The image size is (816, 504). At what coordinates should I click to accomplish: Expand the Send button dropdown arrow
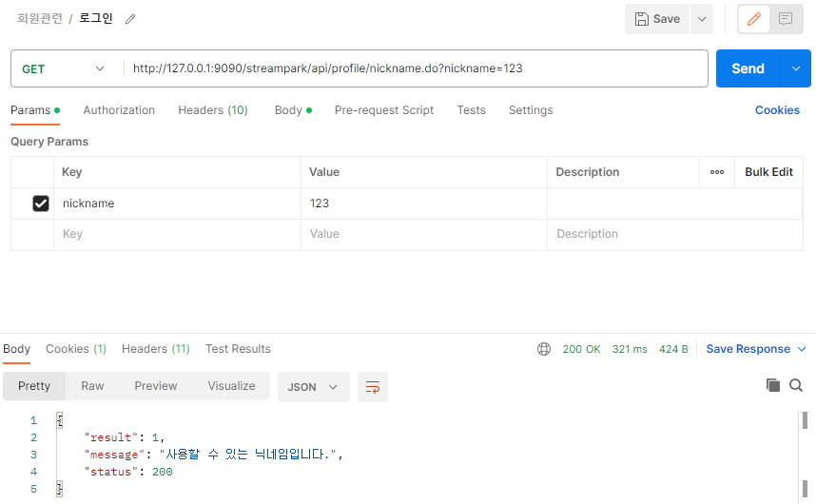tap(796, 68)
